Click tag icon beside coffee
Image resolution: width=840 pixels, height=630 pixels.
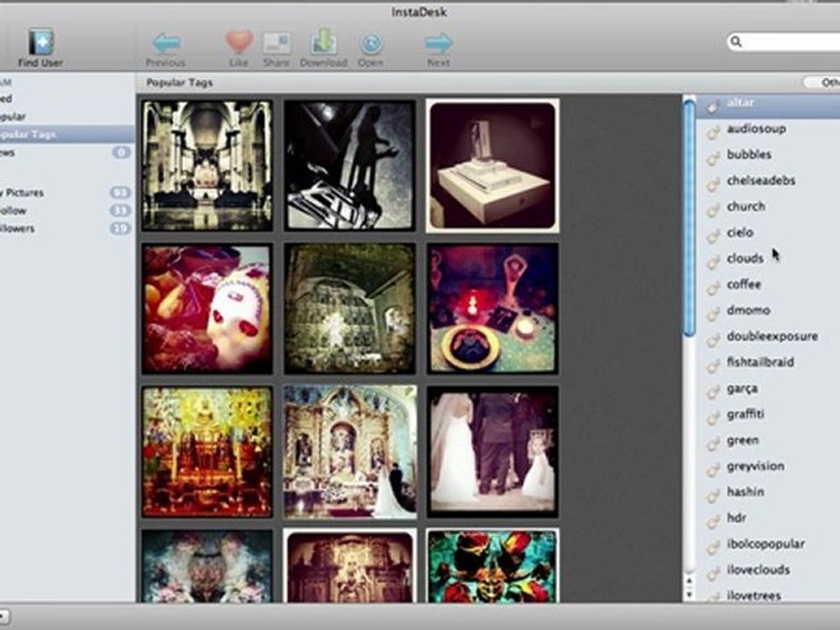[712, 288]
